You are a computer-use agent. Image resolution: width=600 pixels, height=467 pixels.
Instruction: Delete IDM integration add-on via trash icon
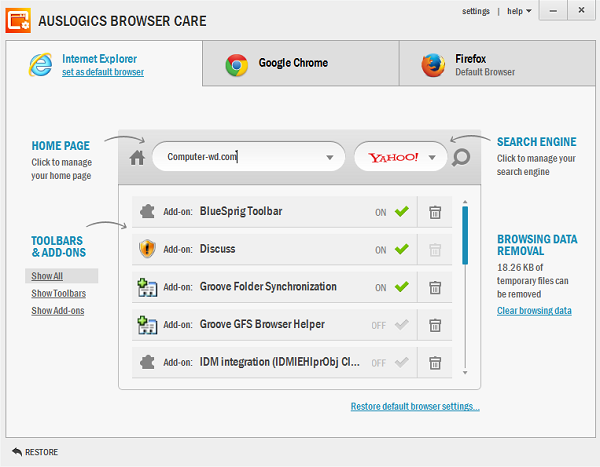435,362
